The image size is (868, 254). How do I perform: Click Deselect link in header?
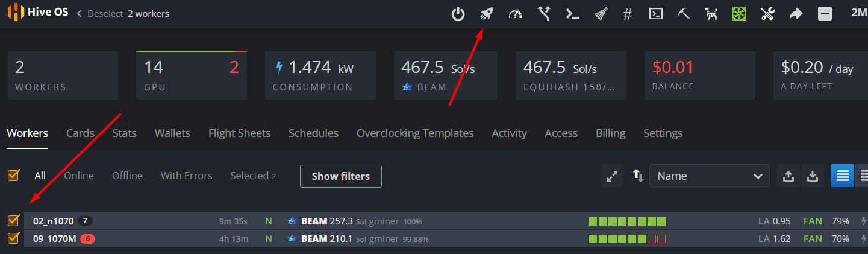point(106,14)
